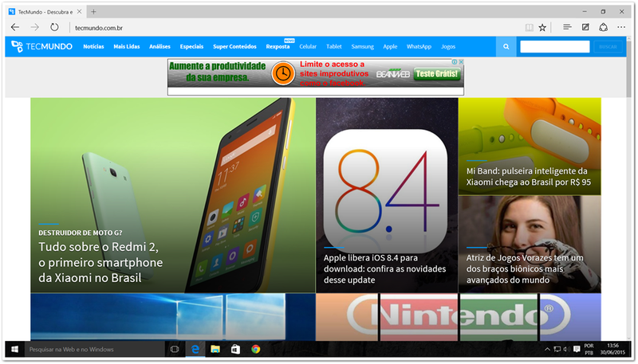Open the Share icon in Edge toolbar
The width and height of the screenshot is (638, 364).
click(x=604, y=27)
